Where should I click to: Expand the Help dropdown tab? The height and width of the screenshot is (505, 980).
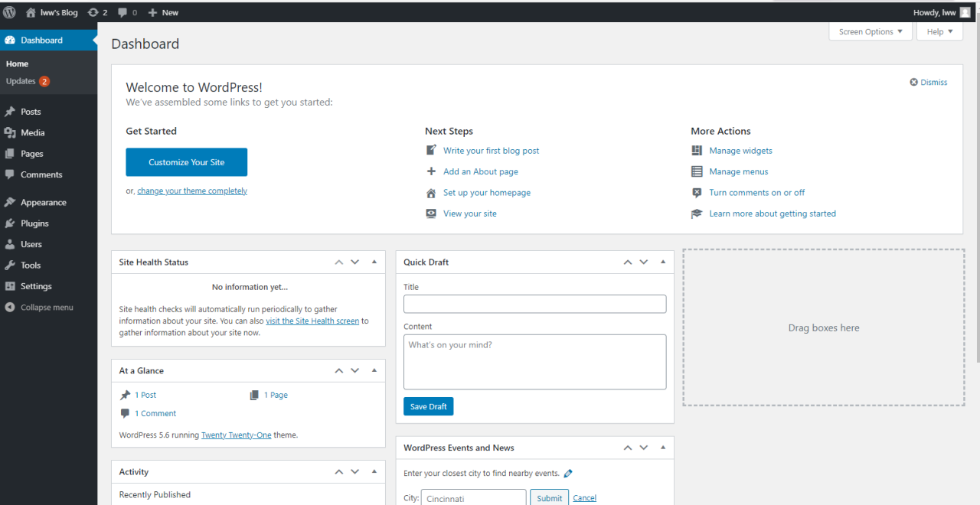click(939, 31)
